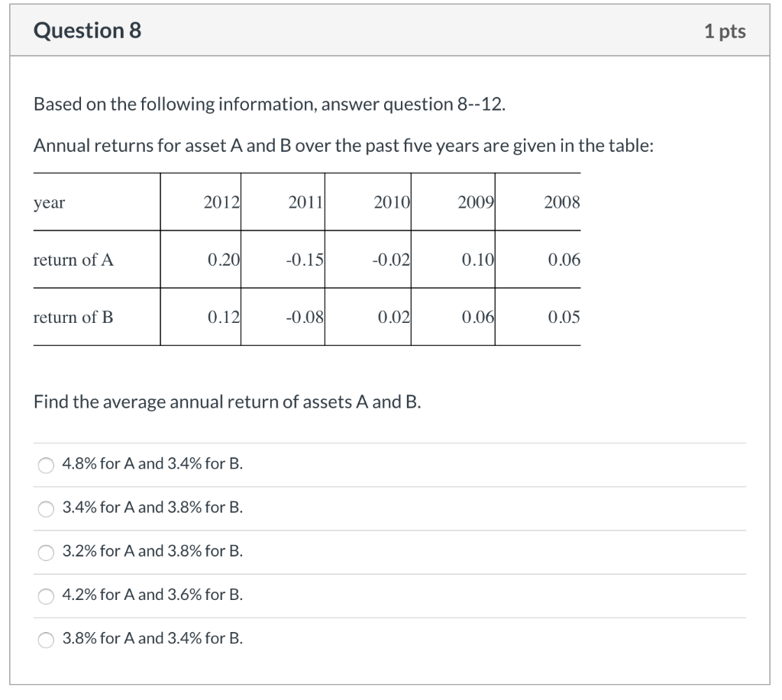This screenshot has height=700, width=782.
Task: Pick option 4.2% for A and 3.6% for B.
Action: [x=45, y=595]
